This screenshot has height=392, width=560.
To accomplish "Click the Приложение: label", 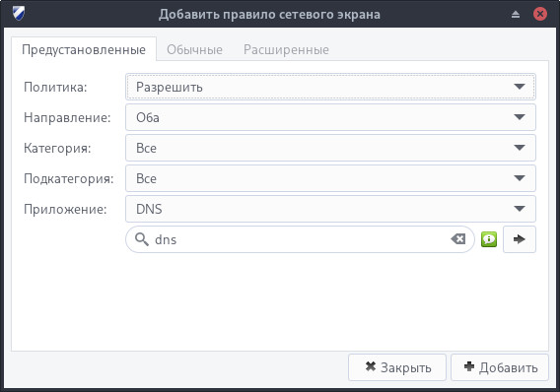I will [x=65, y=210].
